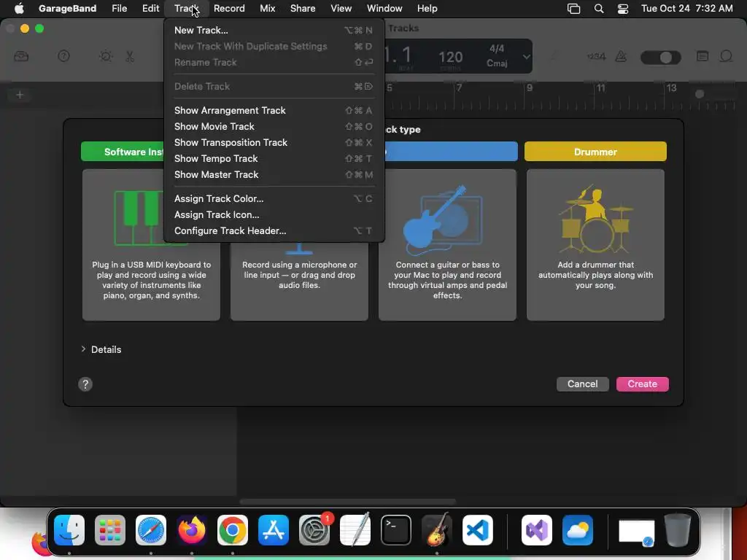Image resolution: width=747 pixels, height=560 pixels.
Task: Open the View menu
Action: [341, 9]
